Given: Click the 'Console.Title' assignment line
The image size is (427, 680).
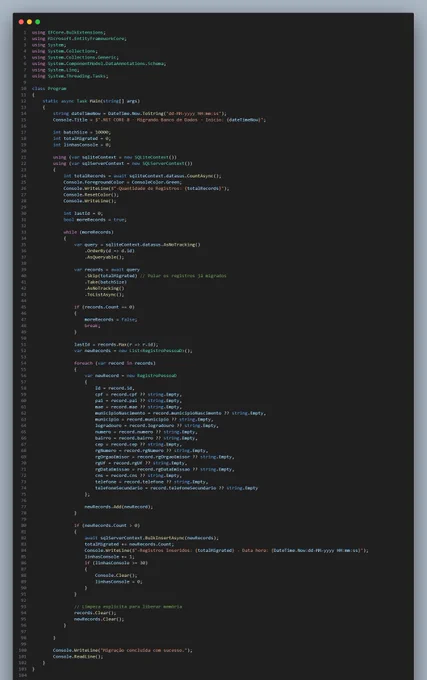Looking at the screenshot, I should click(160, 120).
